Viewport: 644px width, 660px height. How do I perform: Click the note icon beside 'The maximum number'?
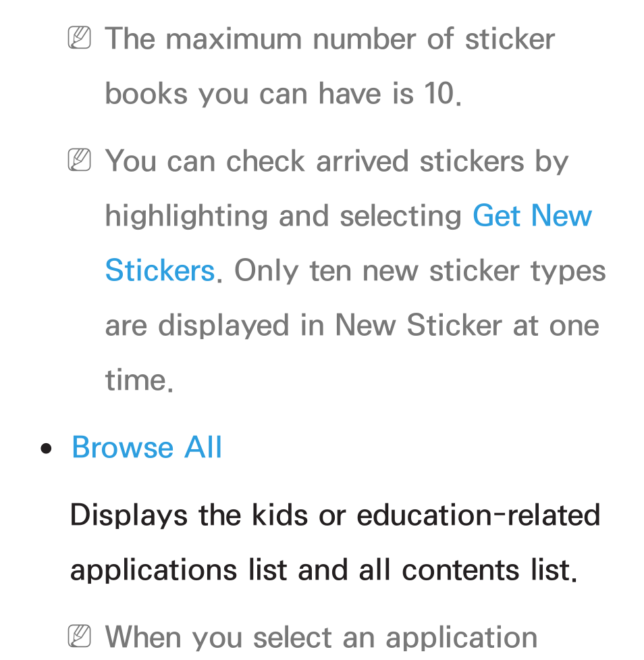click(79, 38)
